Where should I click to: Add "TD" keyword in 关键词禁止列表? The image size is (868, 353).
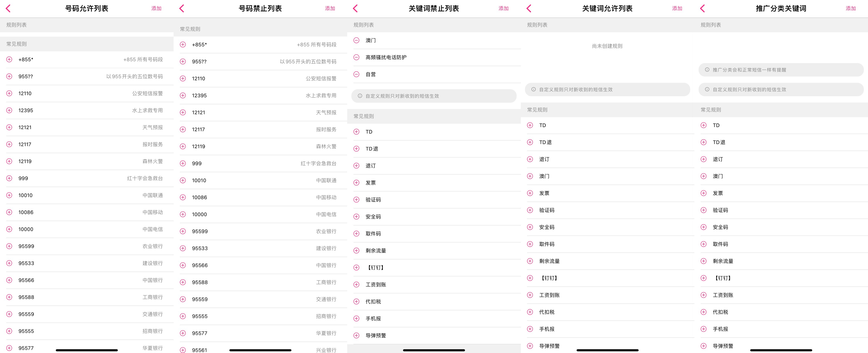[356, 131]
